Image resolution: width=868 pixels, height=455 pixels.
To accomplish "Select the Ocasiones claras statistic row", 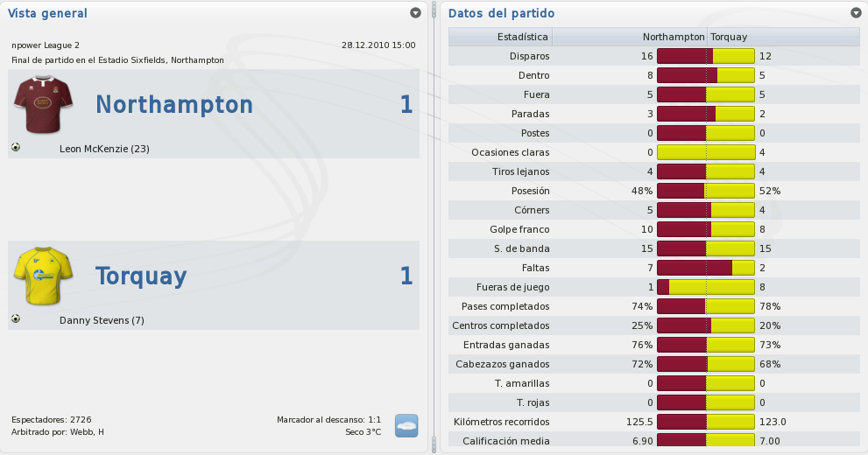I will (653, 152).
